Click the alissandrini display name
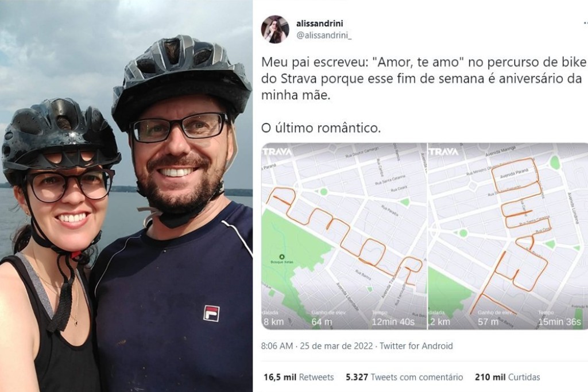 319,24
